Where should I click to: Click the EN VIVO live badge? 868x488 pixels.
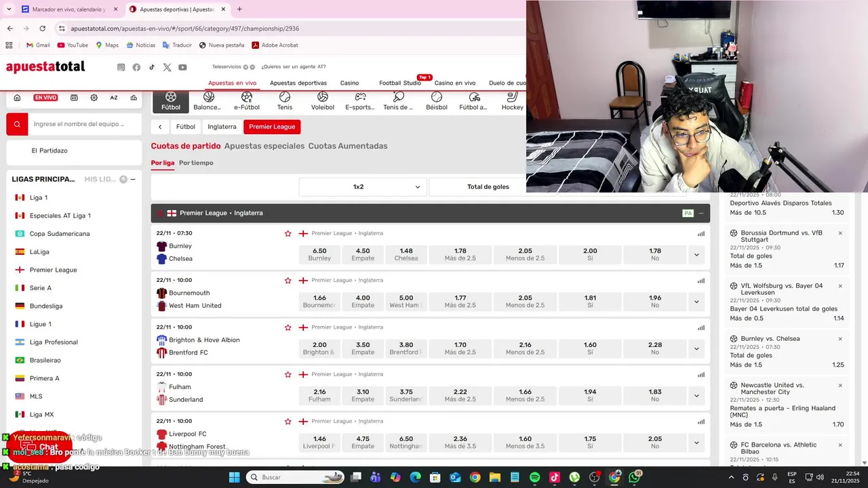[45, 98]
